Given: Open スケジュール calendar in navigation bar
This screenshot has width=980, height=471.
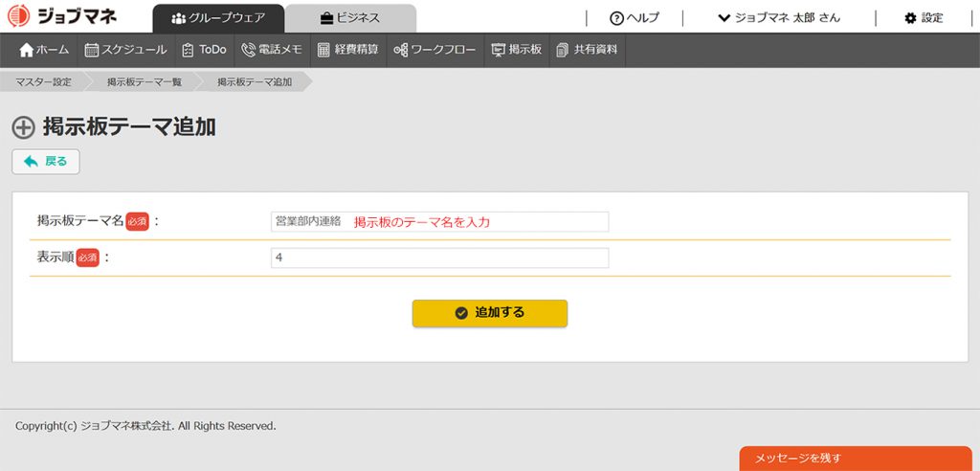Looking at the screenshot, I should 125,50.
